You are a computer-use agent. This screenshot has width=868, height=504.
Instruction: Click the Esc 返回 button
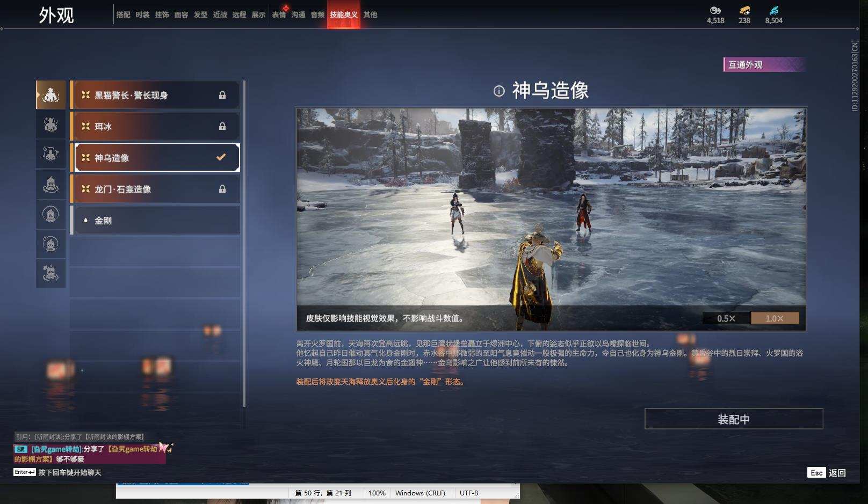coord(827,472)
